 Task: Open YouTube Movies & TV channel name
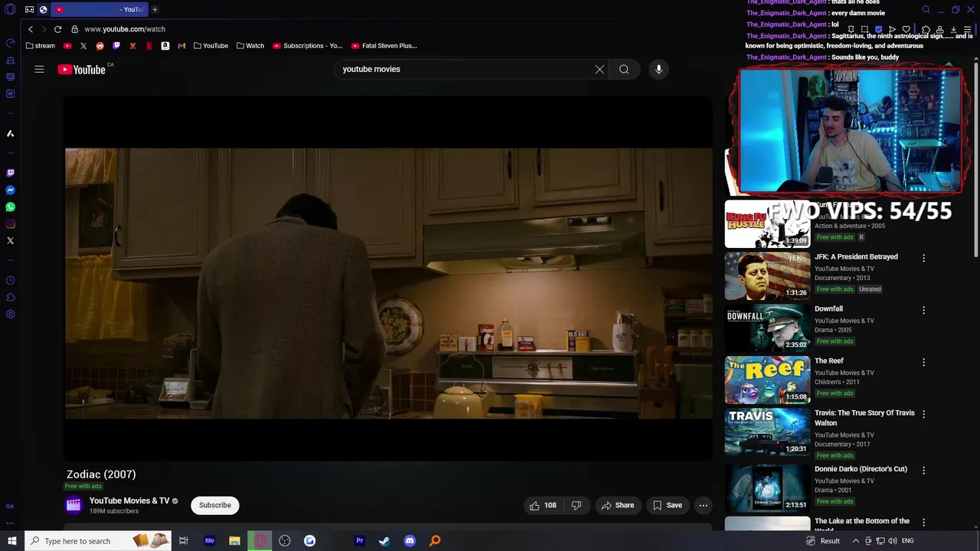129,501
